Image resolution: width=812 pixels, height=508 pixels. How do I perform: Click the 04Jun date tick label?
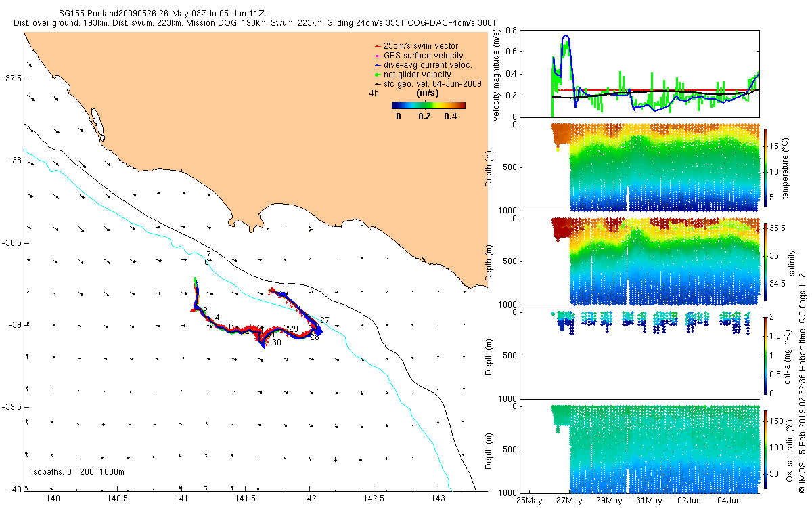coord(729,500)
